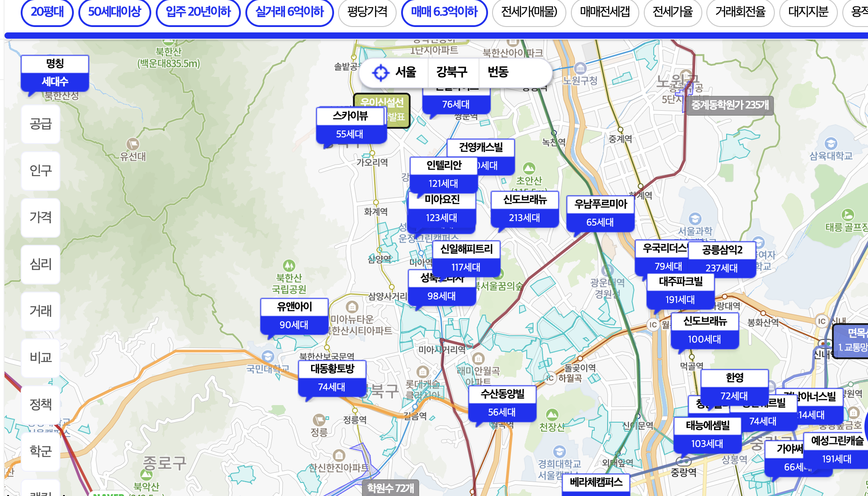Click the 우국리더스 79세대 marker
The height and width of the screenshot is (496, 868).
[x=662, y=257]
